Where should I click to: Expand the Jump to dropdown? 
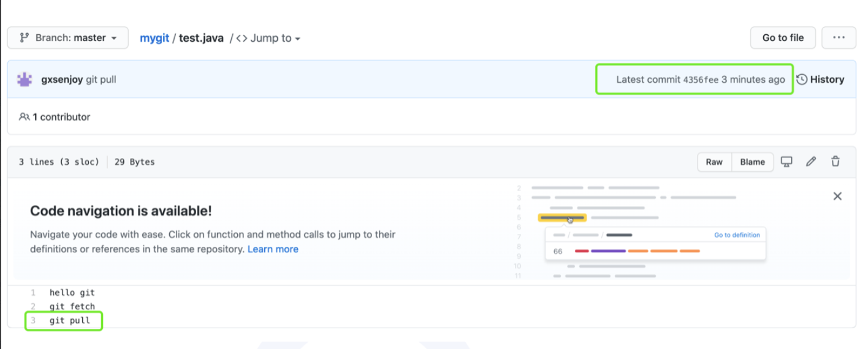click(x=269, y=38)
